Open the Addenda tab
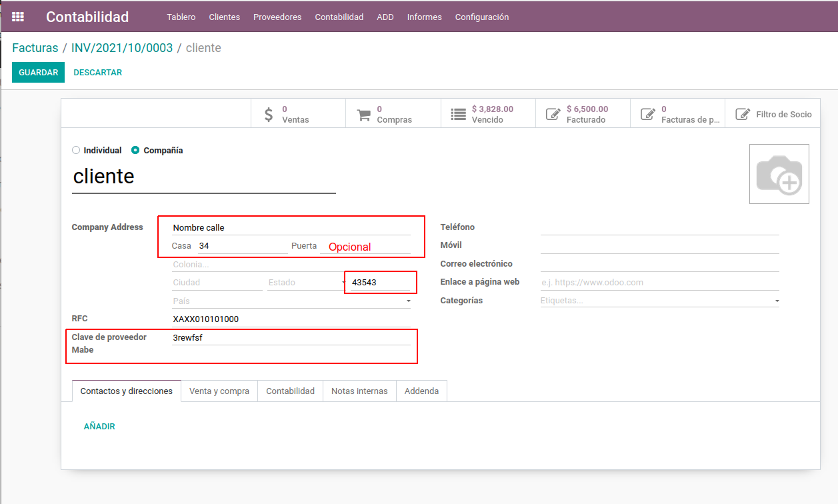Screen dimensions: 838x504 421,391
